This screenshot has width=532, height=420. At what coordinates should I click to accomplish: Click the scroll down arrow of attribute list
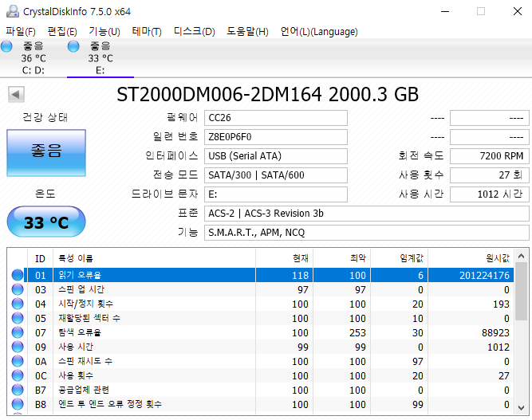[522, 408]
